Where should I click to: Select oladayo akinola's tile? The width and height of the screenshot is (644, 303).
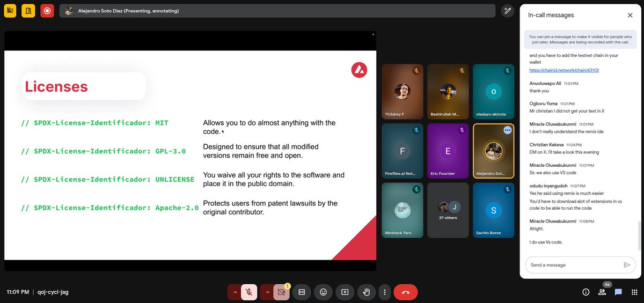(493, 91)
